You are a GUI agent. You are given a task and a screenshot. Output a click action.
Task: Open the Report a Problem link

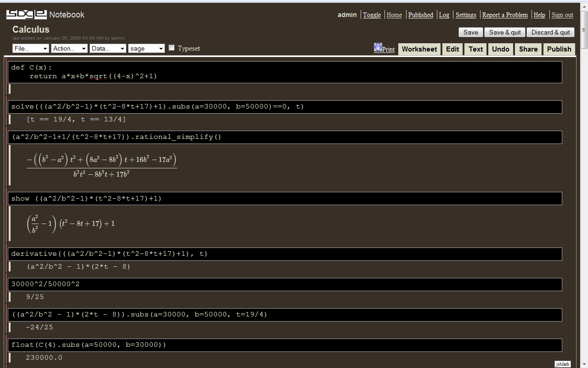click(505, 15)
